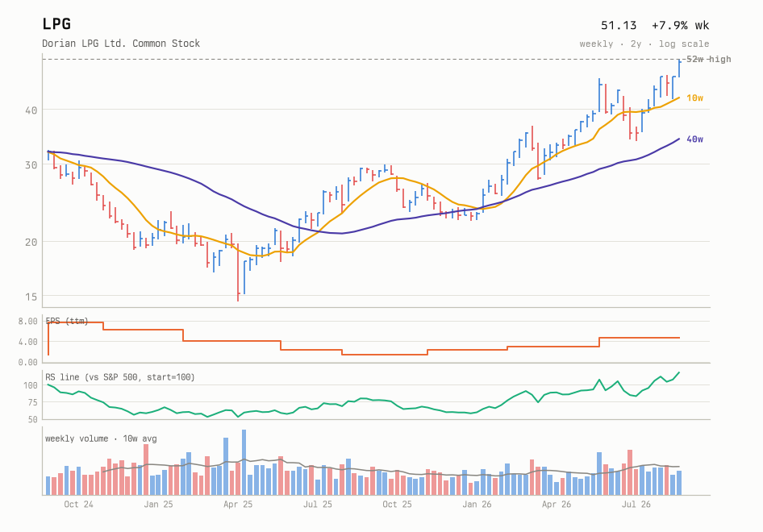Click the 'Jan 26' date axis label
This screenshot has height=532, width=763.
[x=477, y=505]
